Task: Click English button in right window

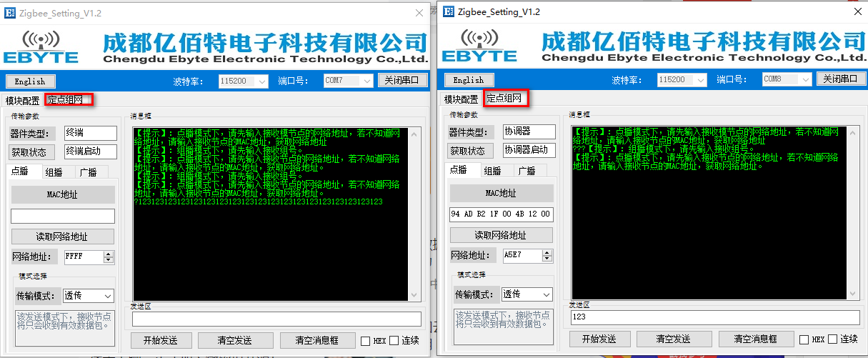Action: click(x=469, y=80)
